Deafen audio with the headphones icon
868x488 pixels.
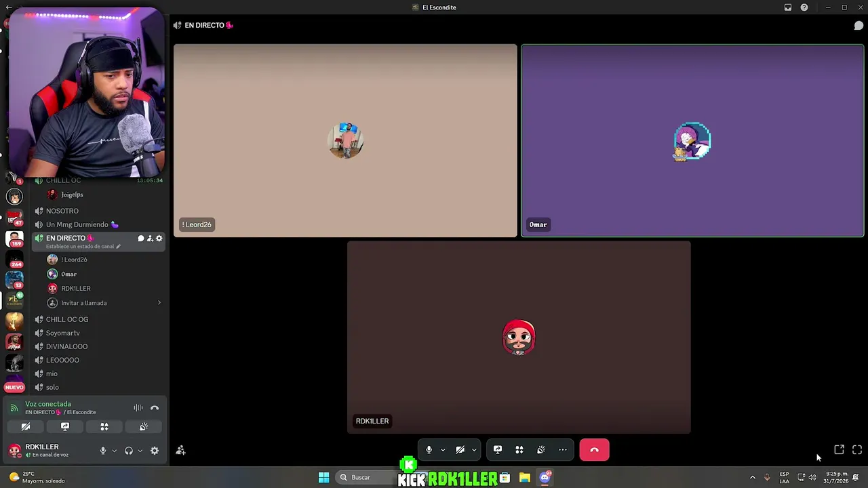(x=129, y=451)
